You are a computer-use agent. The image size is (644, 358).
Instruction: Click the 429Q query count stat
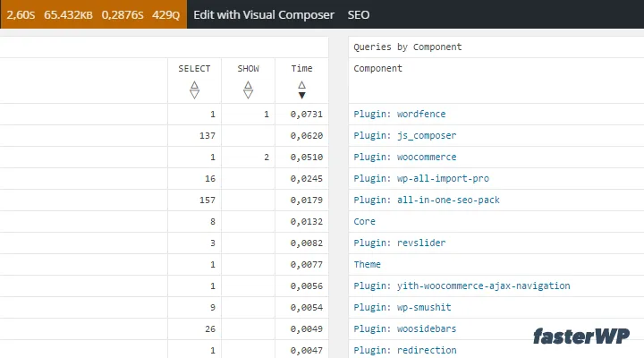(166, 15)
